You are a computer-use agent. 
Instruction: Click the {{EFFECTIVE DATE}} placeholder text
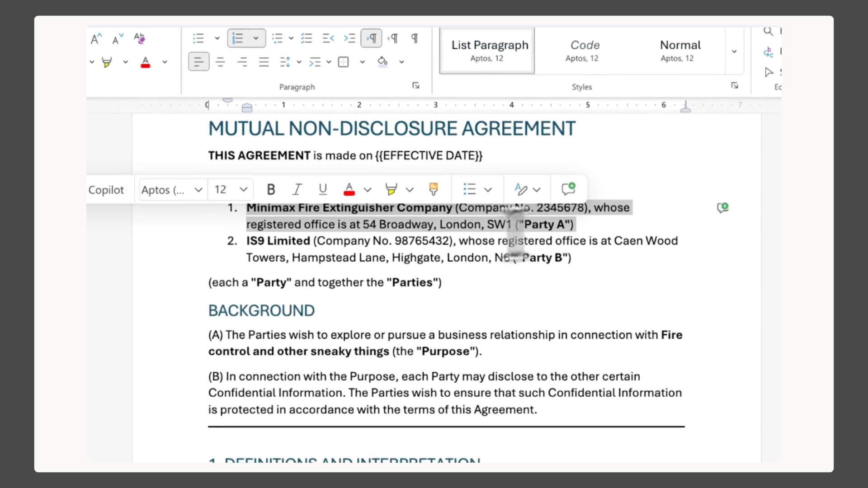pos(429,156)
